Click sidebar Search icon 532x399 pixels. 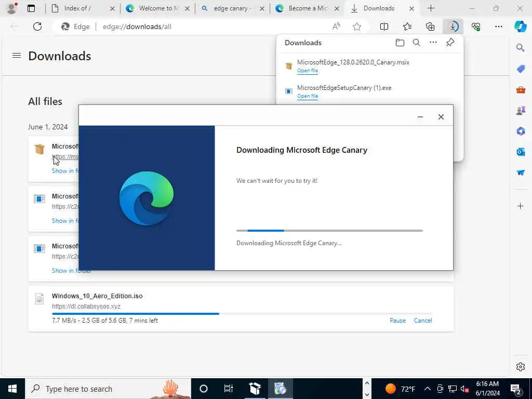pyautogui.click(x=521, y=47)
